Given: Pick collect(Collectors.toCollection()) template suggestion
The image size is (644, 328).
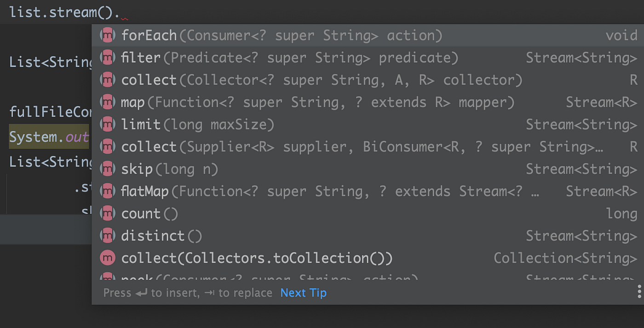Looking at the screenshot, I should click(368, 258).
